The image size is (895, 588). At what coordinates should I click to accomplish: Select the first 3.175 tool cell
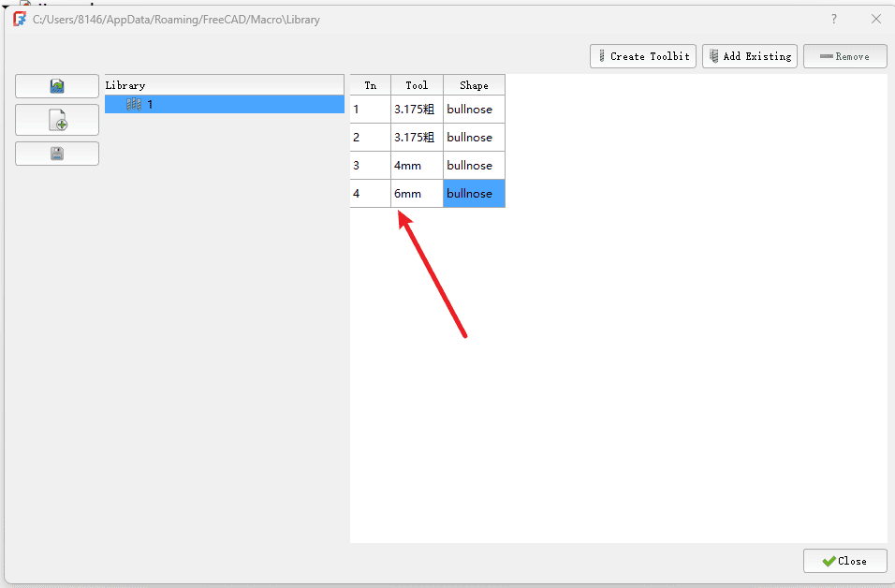(417, 110)
